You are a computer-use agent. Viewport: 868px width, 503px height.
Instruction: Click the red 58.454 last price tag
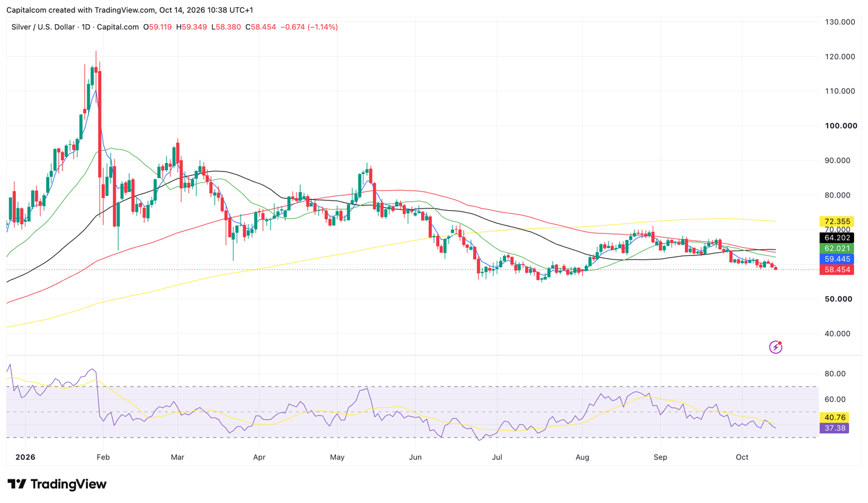pyautogui.click(x=836, y=270)
